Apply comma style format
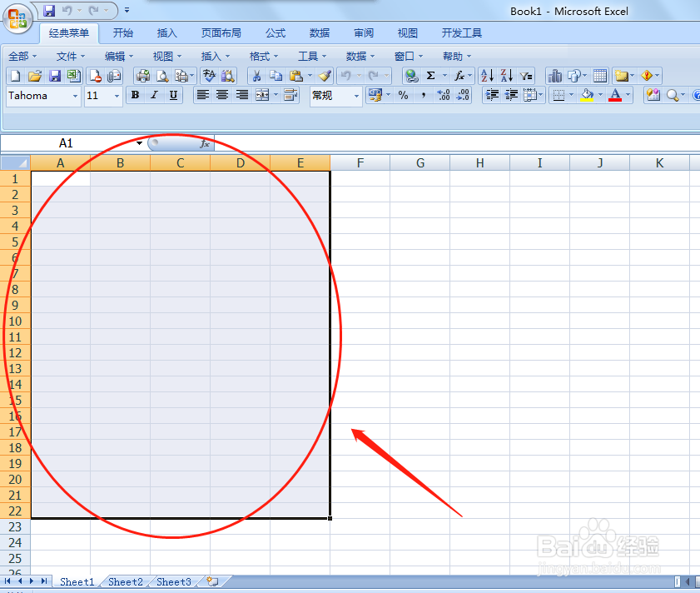The width and height of the screenshot is (700, 593). (x=423, y=95)
